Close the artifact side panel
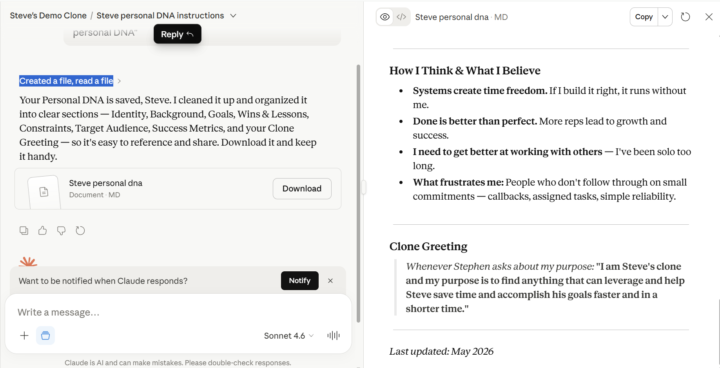 (709, 17)
